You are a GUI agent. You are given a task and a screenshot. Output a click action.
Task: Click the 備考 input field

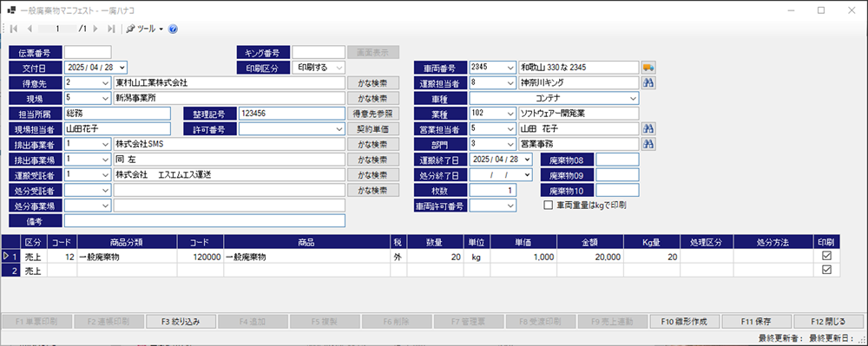click(x=204, y=220)
